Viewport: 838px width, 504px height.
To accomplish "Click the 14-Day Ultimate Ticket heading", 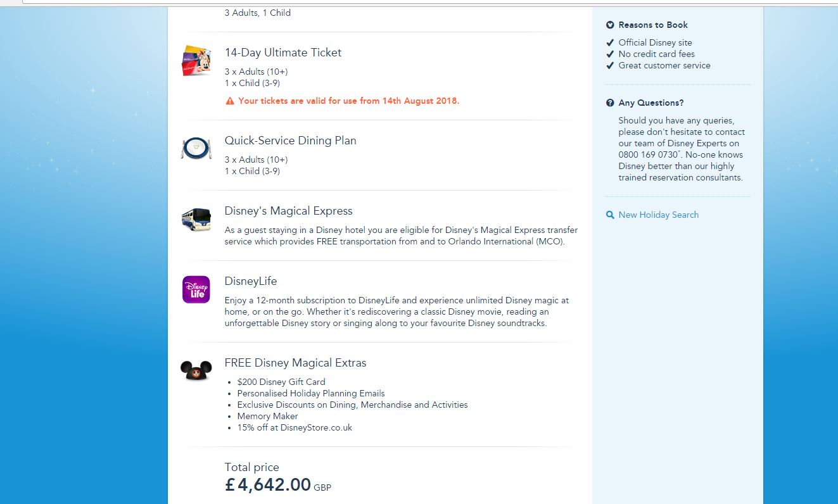I will click(x=283, y=53).
